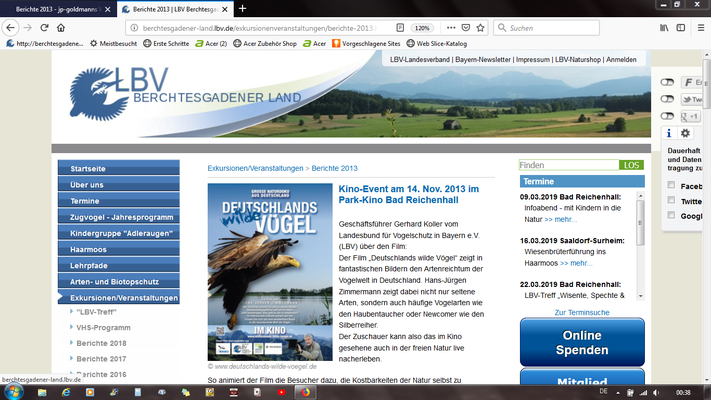Open the Deutschlands wilde Vögel poster image
The image size is (711, 400).
[x=270, y=272]
